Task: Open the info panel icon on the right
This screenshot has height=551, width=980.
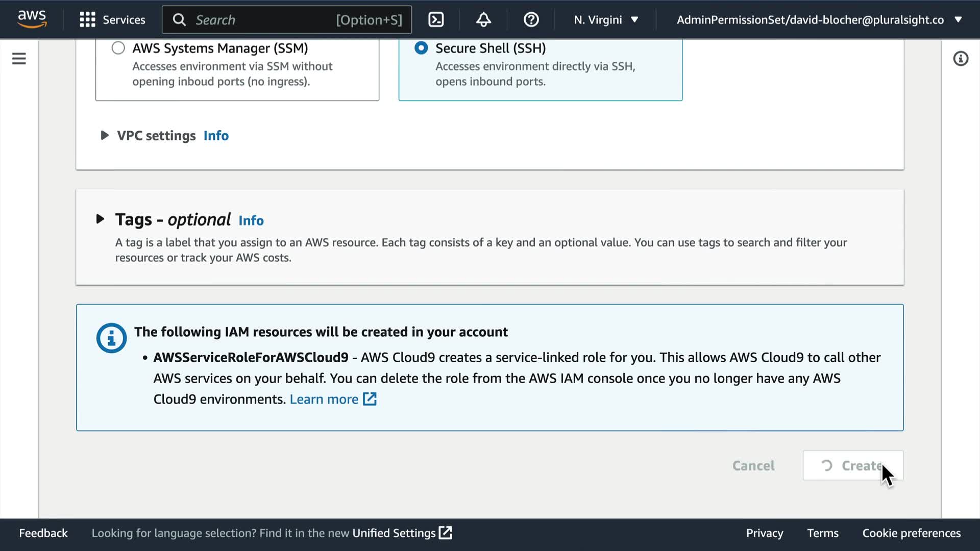Action: (x=961, y=59)
